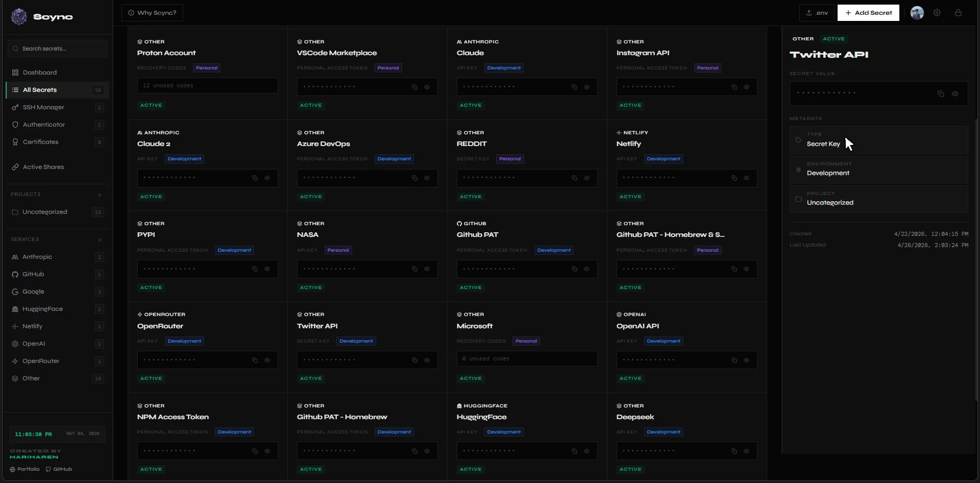Focus the Search secrets field
Screen dimensions: 980x483
coord(57,49)
